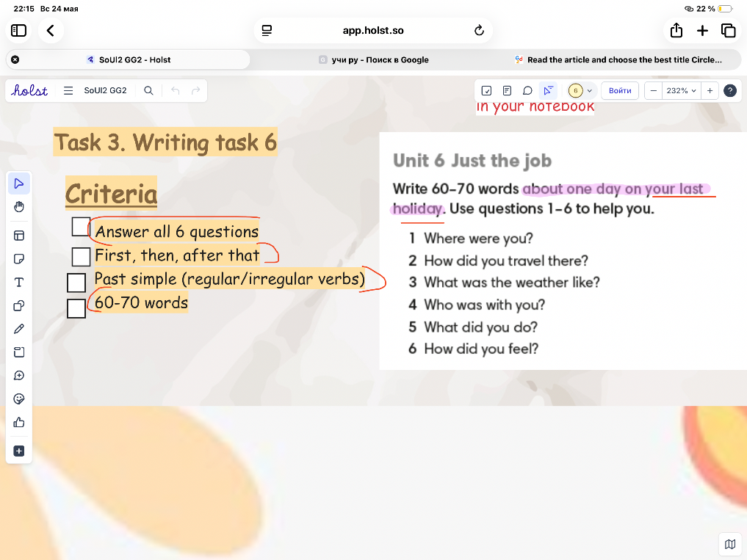Switch to 'учи ру - Поиск в Google' tab
This screenshot has height=560, width=747.
(373, 60)
